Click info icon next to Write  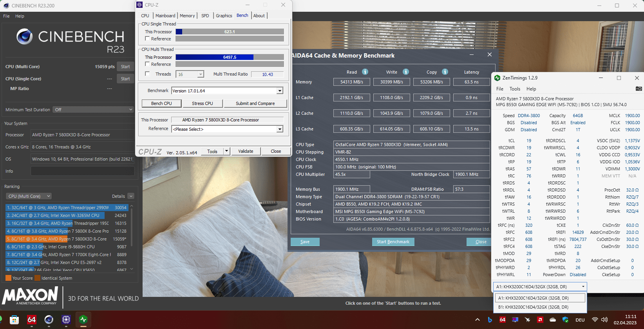tap(406, 72)
